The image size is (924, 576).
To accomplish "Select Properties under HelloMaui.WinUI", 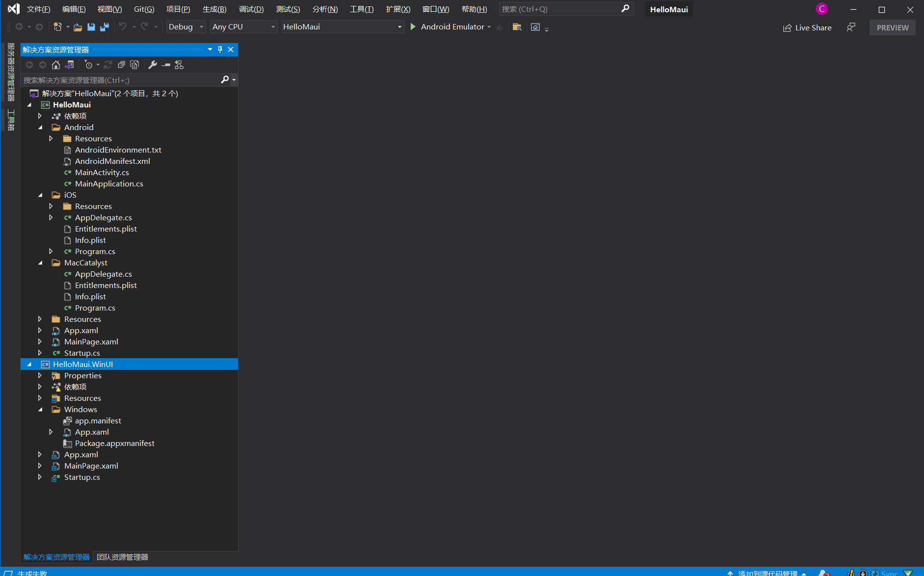I will (82, 376).
